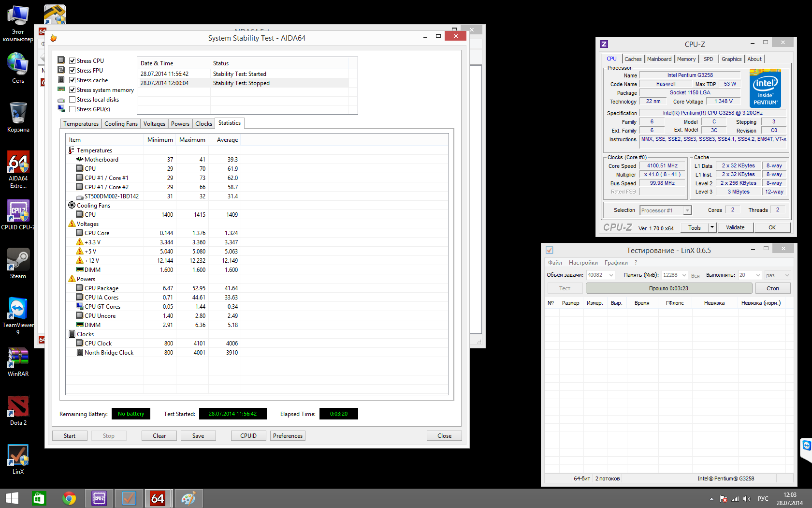Image resolution: width=812 pixels, height=508 pixels.
Task: Open the Графики menu in LinX
Action: 616,263
